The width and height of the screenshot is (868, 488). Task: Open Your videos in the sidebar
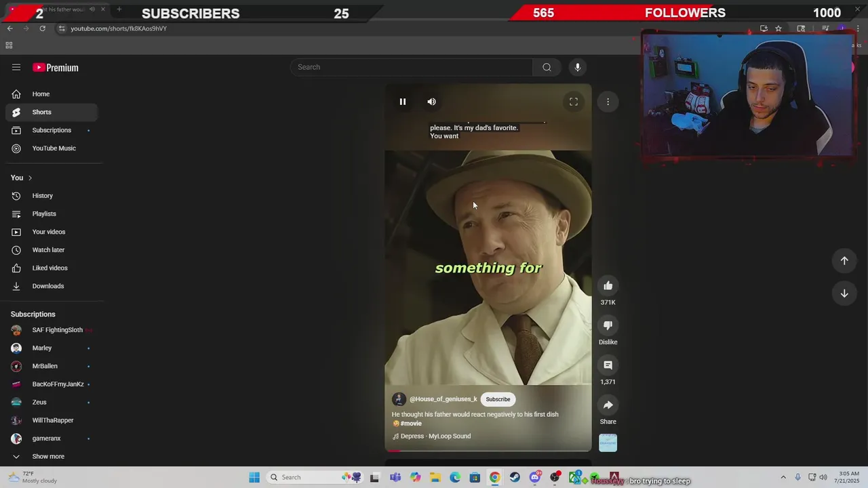[x=52, y=232]
